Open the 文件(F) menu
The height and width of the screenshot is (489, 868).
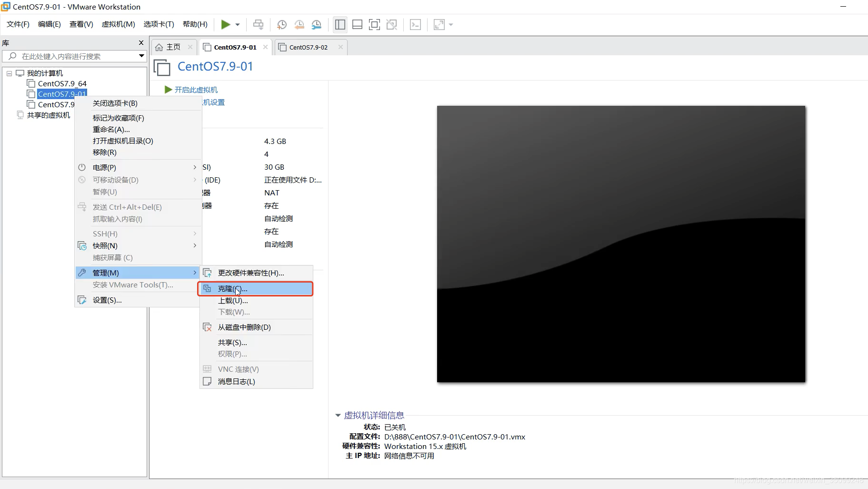(x=18, y=24)
